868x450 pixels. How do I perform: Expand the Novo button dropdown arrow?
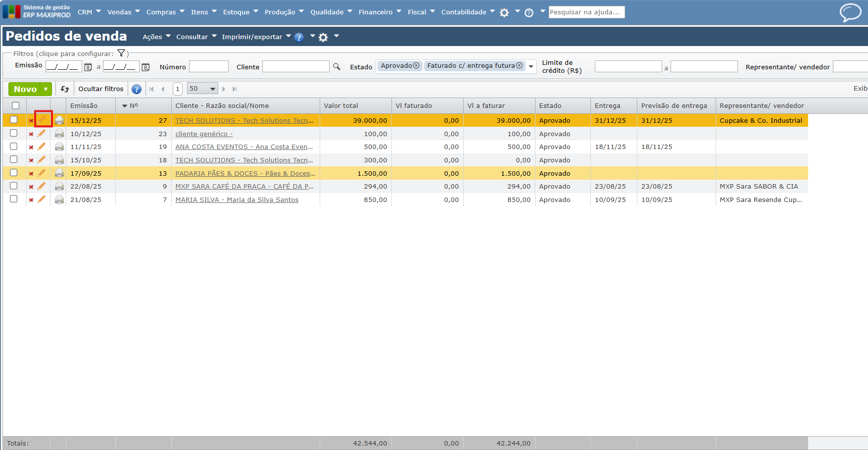(46, 89)
